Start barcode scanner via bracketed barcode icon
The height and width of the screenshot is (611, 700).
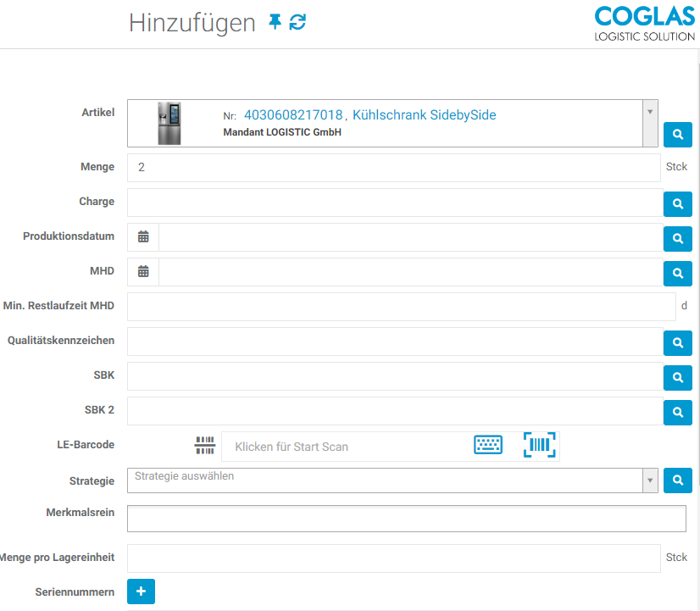pos(540,445)
